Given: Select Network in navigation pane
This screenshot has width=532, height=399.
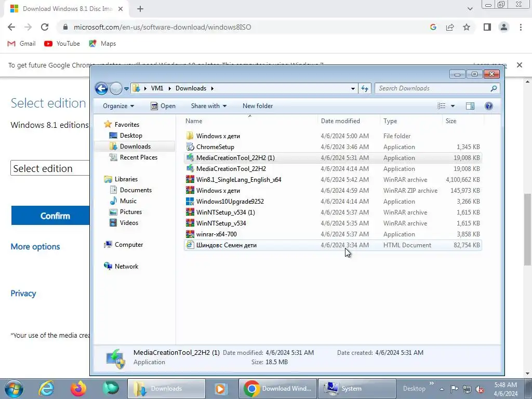Looking at the screenshot, I should 126,267.
